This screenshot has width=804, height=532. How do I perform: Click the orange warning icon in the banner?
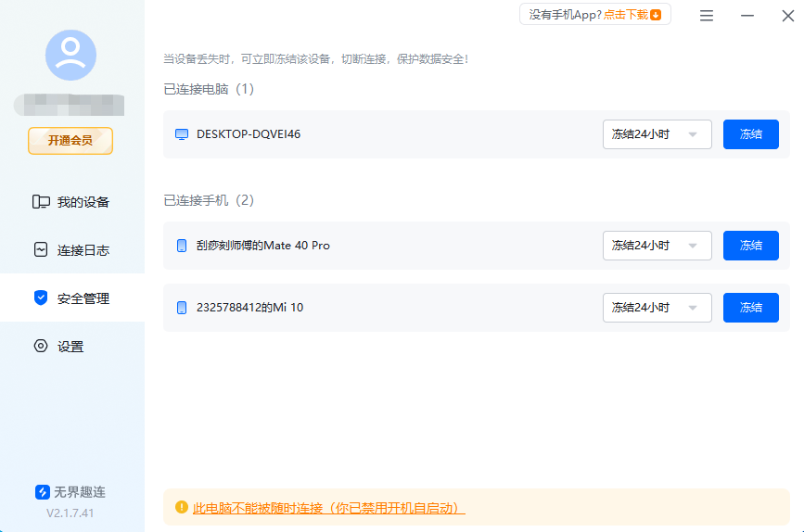pyautogui.click(x=182, y=507)
